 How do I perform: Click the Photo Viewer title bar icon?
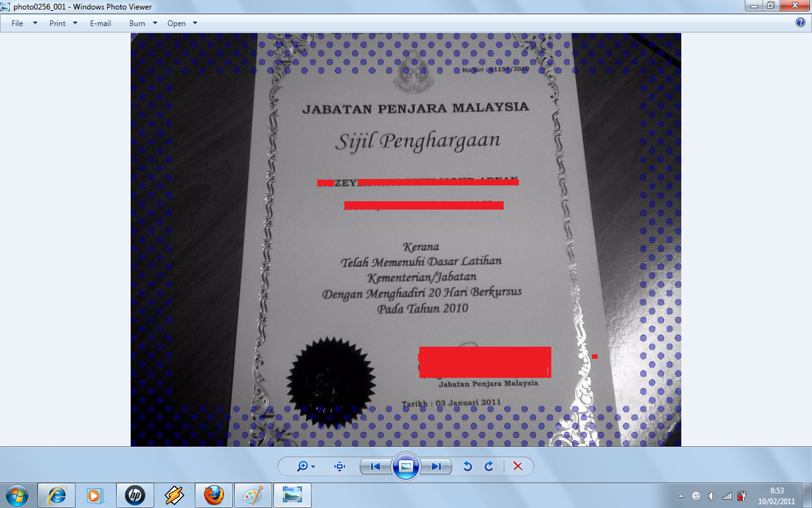(6, 6)
